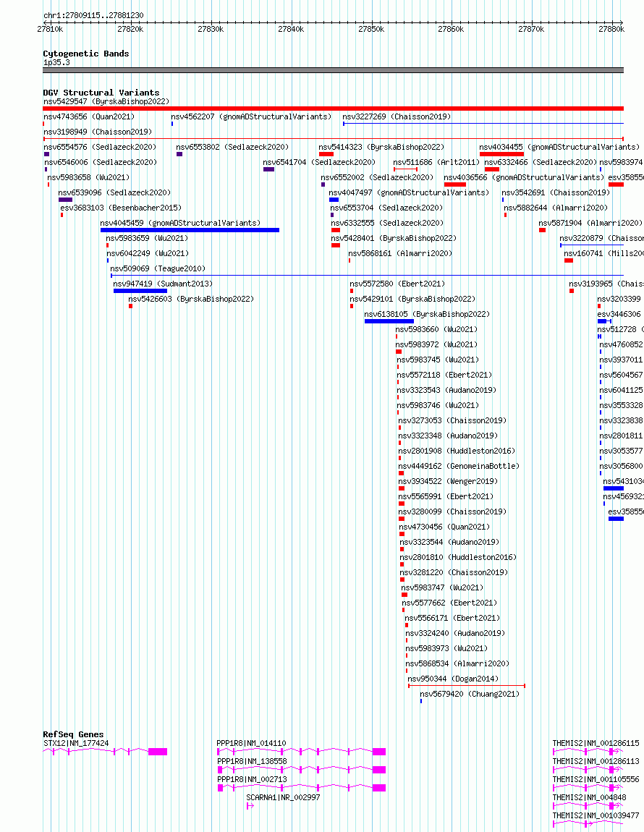The width and height of the screenshot is (644, 832).
Task: Click the DGV Structural Variants track title
Action: (101, 93)
